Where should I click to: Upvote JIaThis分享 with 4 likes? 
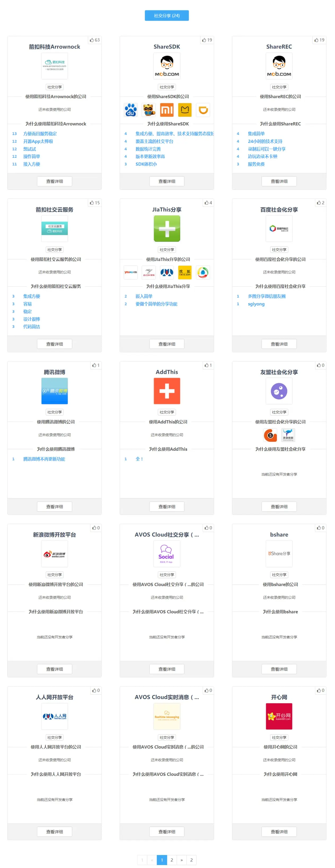208,203
